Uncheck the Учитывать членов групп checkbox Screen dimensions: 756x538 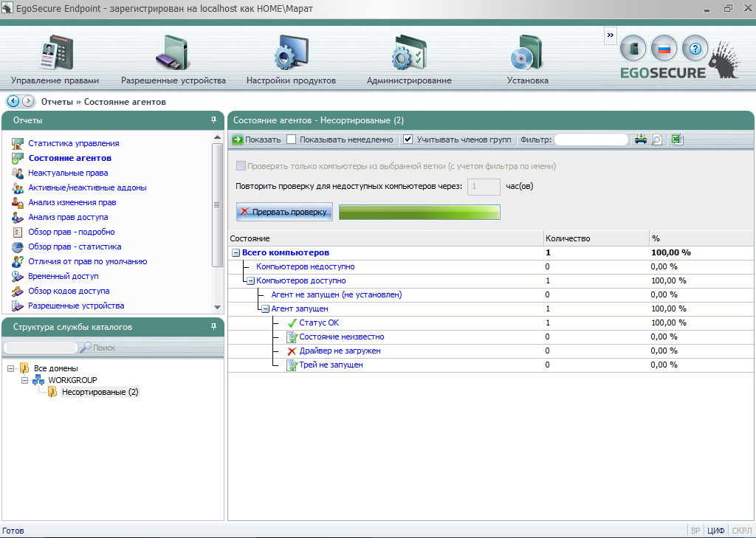[408, 139]
